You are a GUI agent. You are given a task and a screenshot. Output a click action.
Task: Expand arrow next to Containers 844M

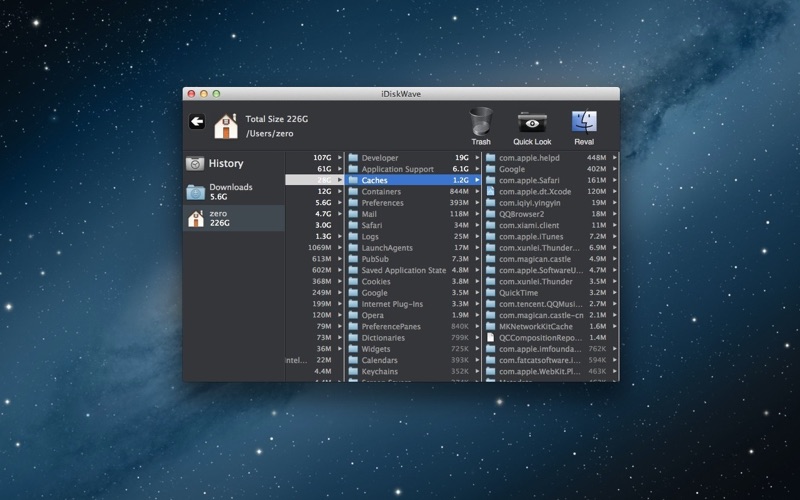[x=477, y=191]
